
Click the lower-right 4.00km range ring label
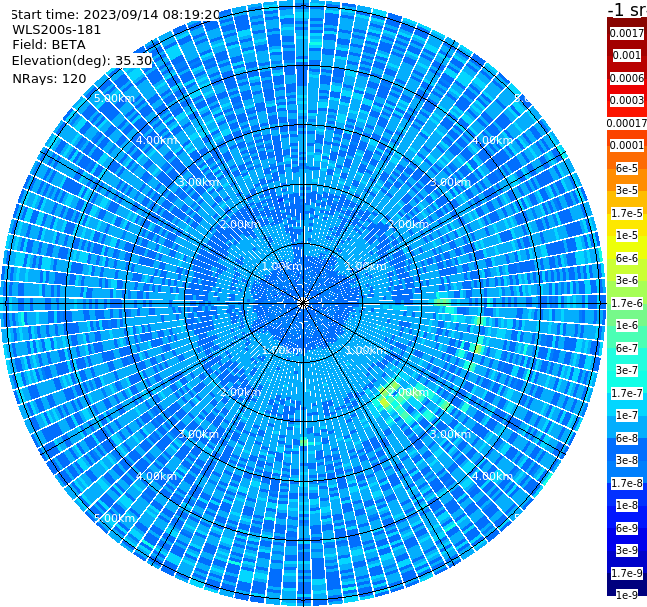click(492, 476)
